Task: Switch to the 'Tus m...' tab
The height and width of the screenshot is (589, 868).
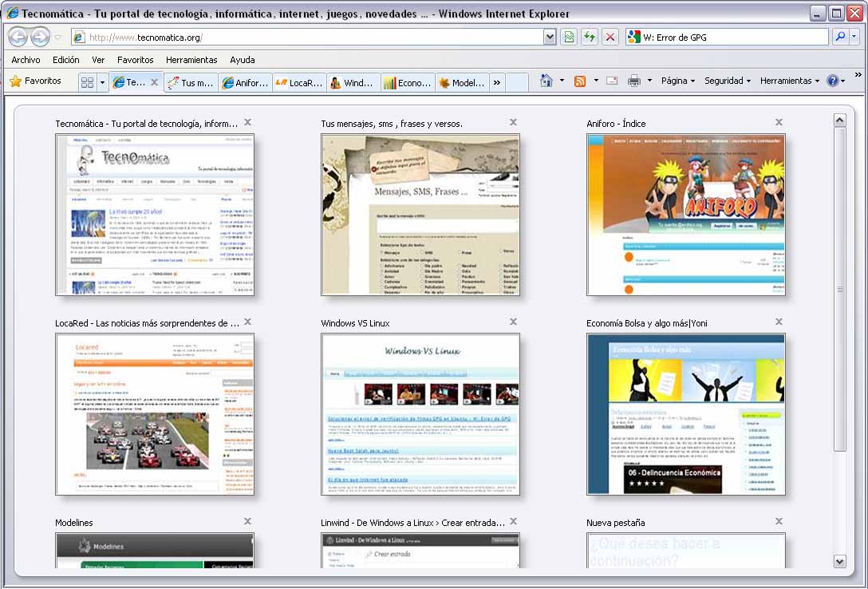Action: coord(191,82)
